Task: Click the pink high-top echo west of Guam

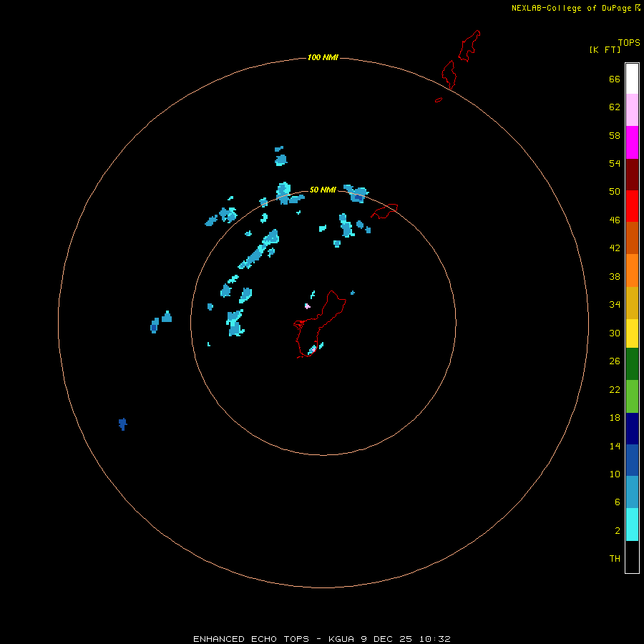Action: (x=307, y=306)
